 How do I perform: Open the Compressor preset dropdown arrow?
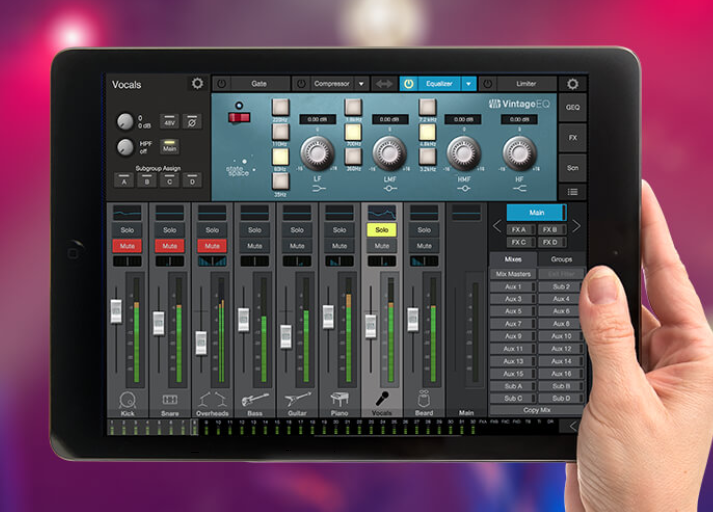coord(361,84)
